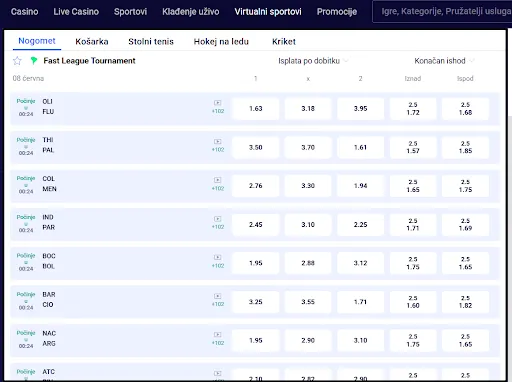This screenshot has width=512, height=382.
Task: Click the Fast League Tournament title
Action: pos(89,61)
